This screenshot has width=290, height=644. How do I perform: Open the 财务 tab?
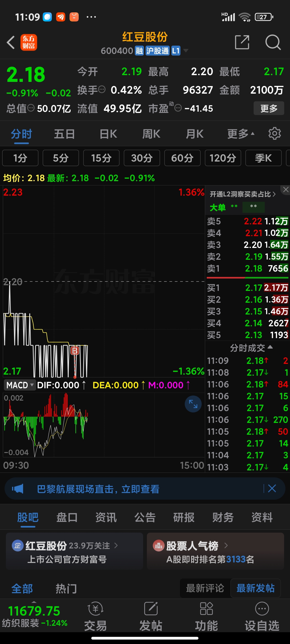coord(223,517)
